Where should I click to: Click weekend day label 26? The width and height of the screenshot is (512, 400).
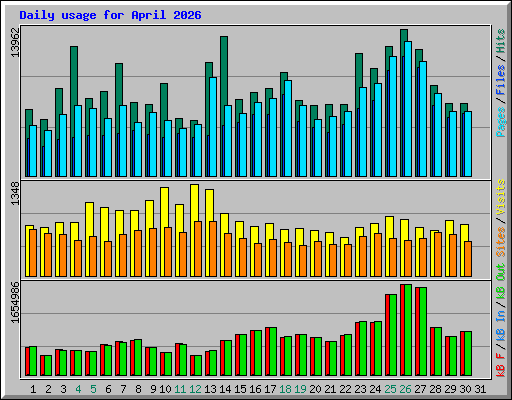point(405,389)
